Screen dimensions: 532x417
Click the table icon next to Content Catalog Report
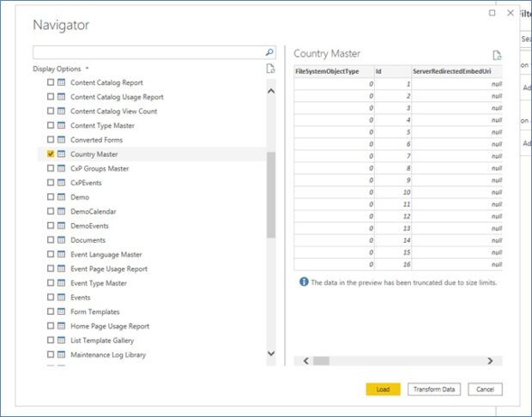point(62,82)
